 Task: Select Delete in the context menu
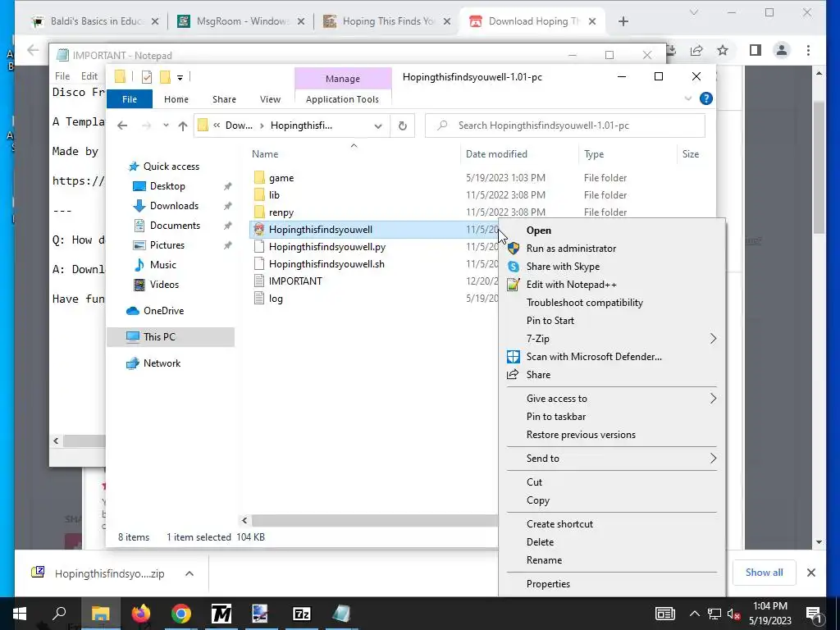pyautogui.click(x=612, y=542)
